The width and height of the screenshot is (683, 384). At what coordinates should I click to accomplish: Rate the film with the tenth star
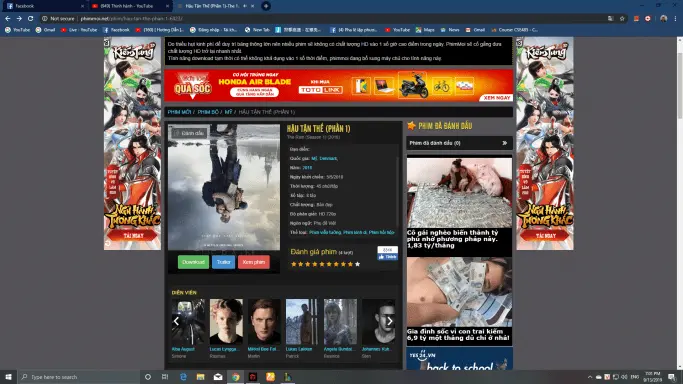pos(358,264)
